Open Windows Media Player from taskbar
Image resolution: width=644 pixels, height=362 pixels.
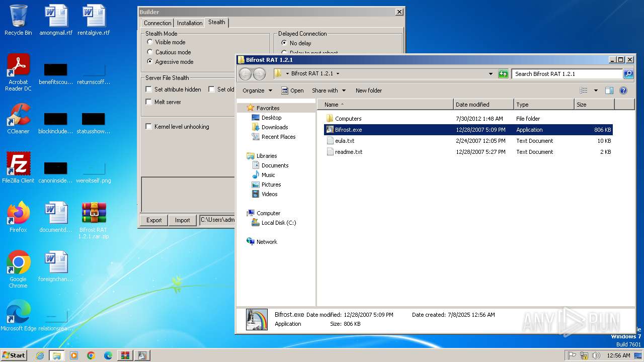[74, 355]
